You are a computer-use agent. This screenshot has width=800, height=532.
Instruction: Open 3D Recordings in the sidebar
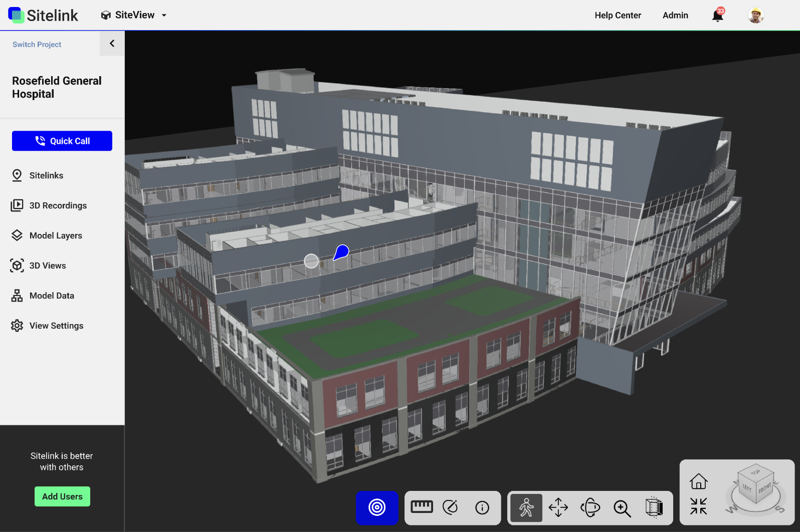tap(49, 205)
